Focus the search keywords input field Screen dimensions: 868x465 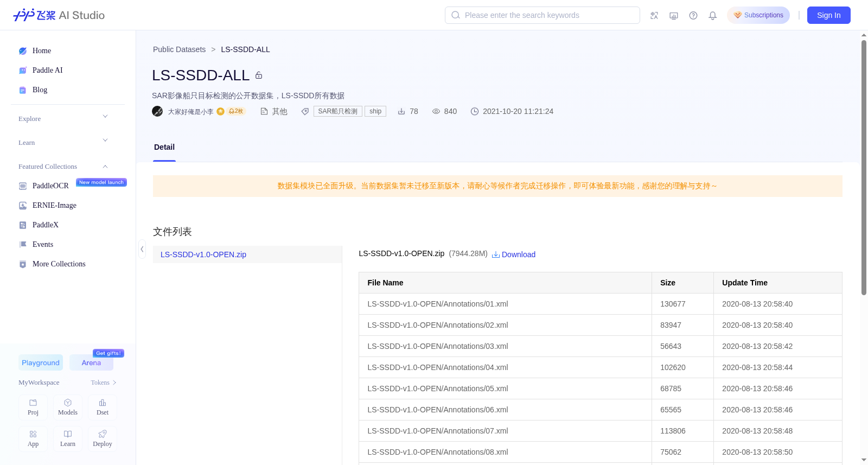(x=542, y=15)
